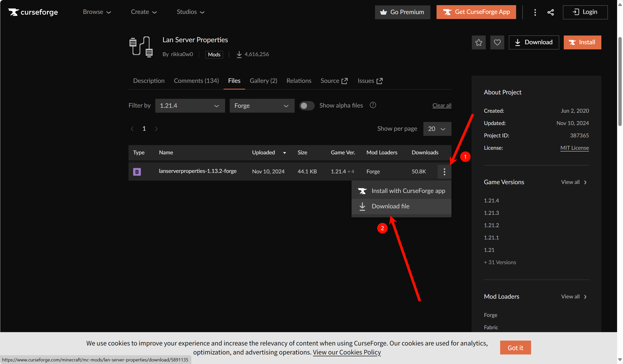Enable the Show alpha files toggle

coord(306,106)
